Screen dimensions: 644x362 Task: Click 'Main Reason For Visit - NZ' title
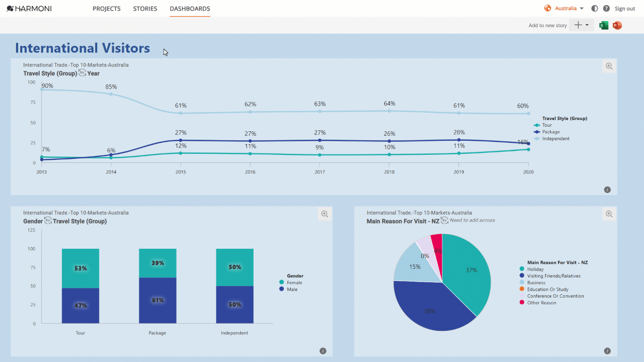403,221
